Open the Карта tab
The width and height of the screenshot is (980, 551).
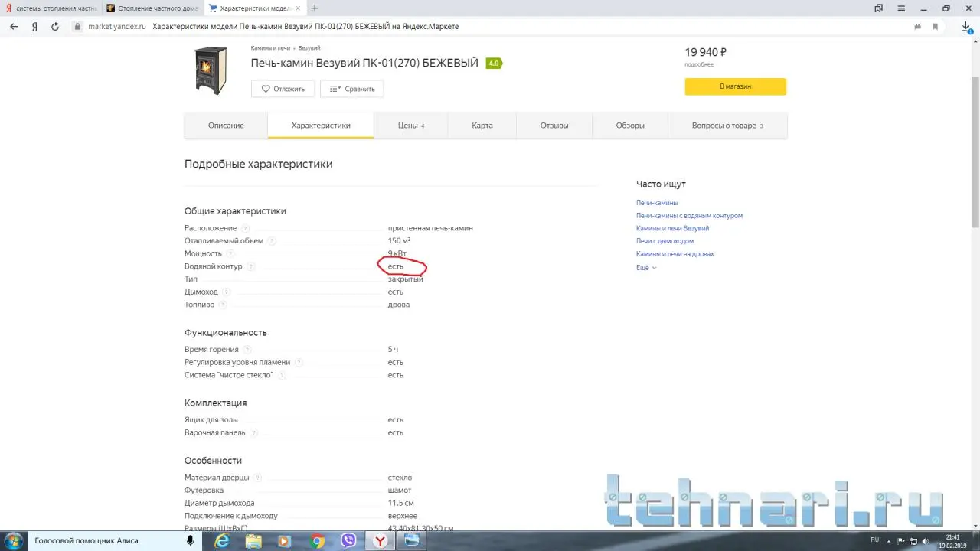tap(482, 126)
